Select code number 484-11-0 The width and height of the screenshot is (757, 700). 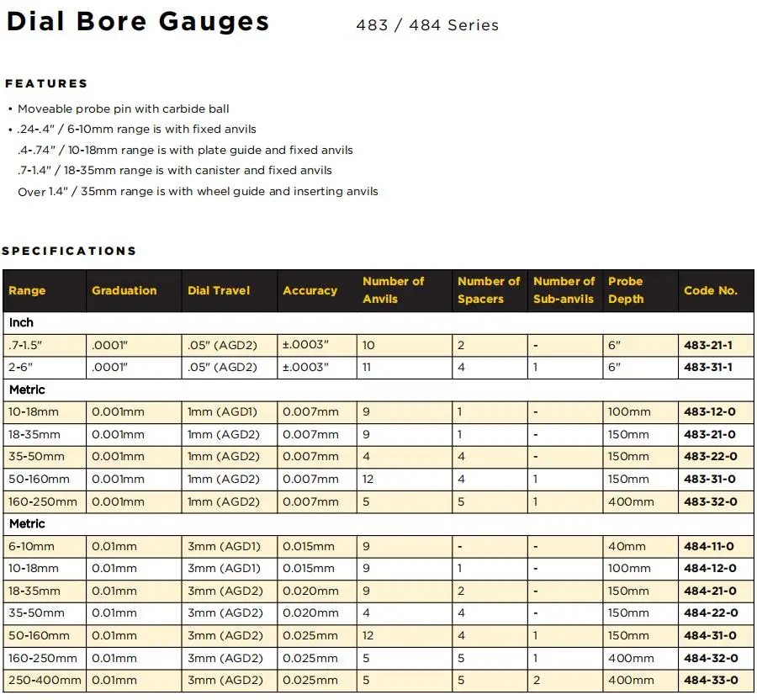tap(709, 547)
